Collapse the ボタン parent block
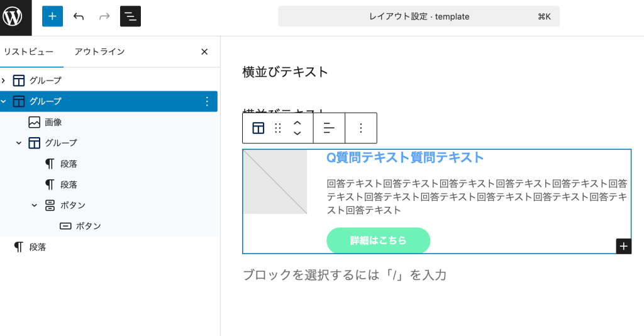The width and height of the screenshot is (644, 336). point(35,205)
